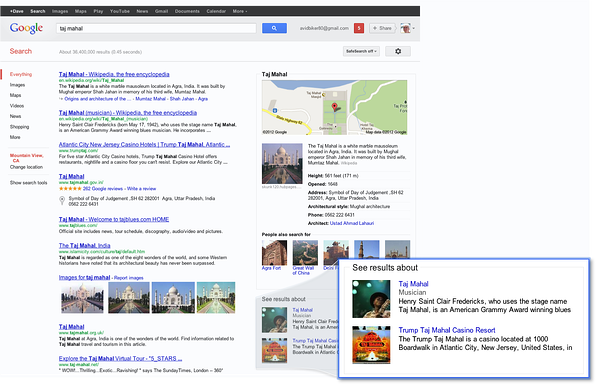
Task: Open News from the top black bar
Action: 142,11
